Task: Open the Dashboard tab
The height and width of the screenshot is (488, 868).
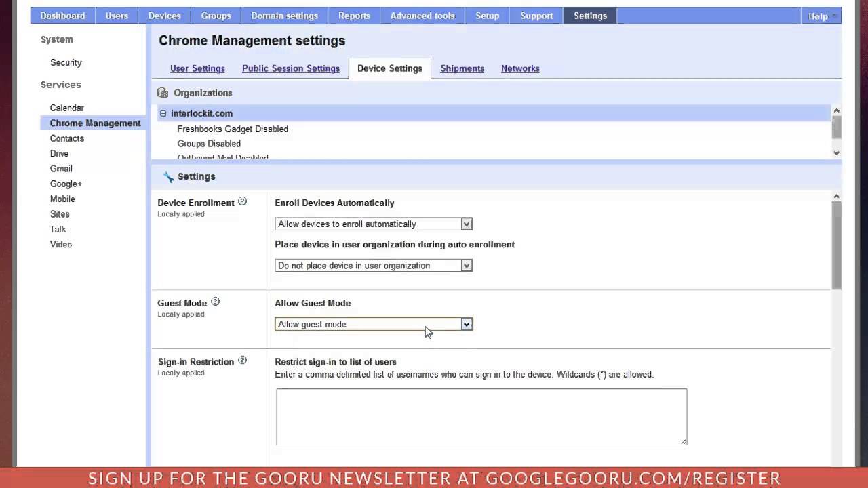Action: tap(62, 16)
